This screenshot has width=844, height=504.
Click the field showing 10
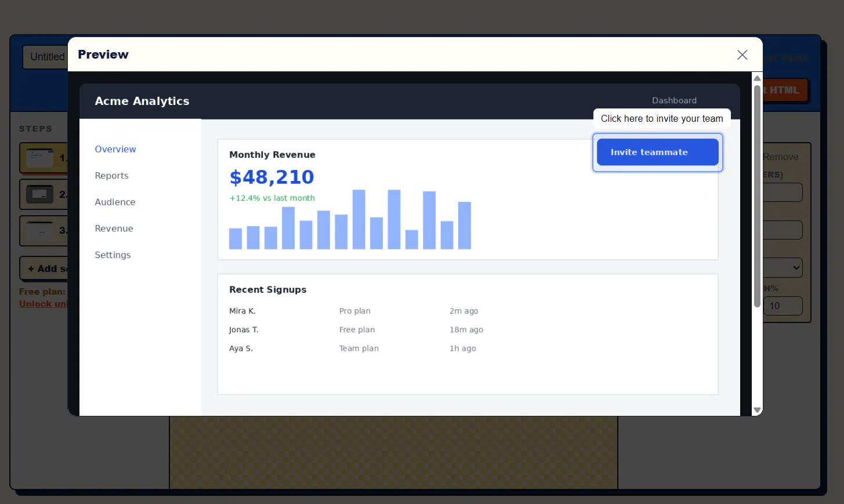point(783,306)
